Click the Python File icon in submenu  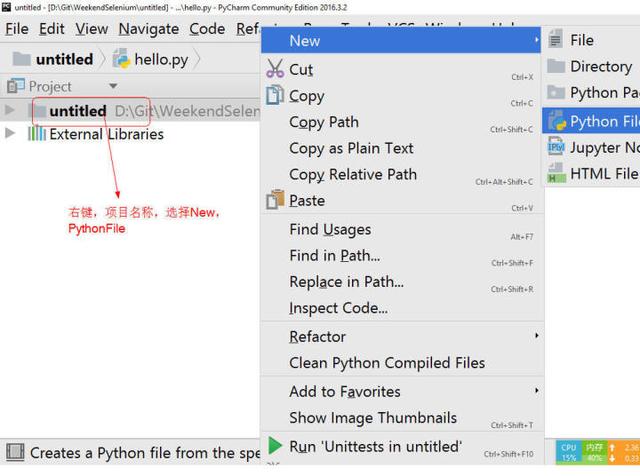tap(556, 121)
